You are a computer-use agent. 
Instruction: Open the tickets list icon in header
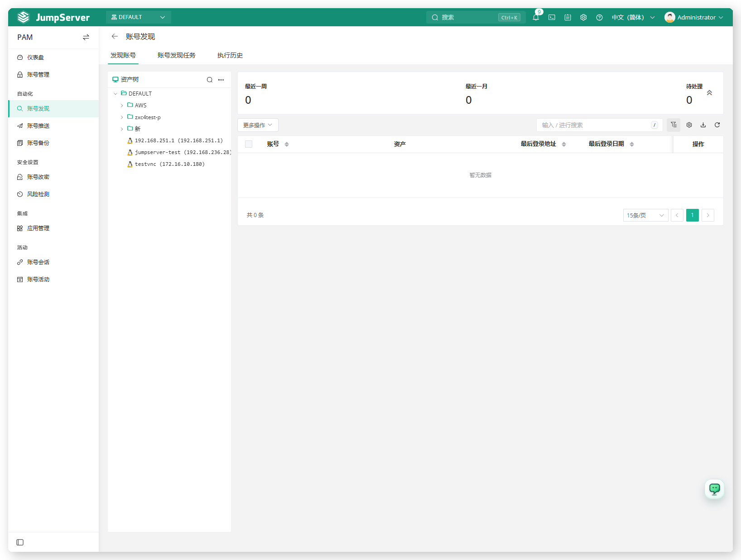[x=568, y=18]
